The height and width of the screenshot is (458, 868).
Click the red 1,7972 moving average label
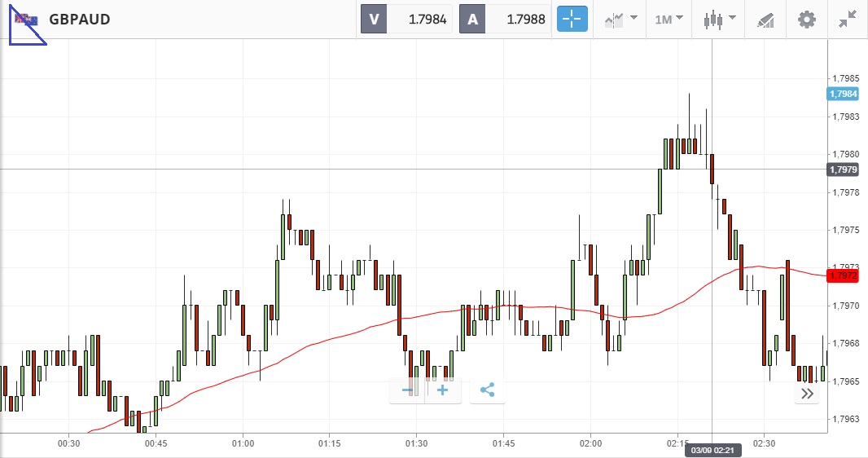pyautogui.click(x=843, y=275)
